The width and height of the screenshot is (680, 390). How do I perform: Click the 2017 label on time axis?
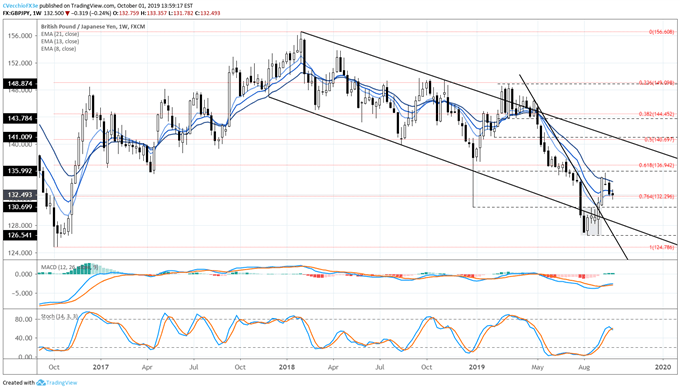point(101,367)
